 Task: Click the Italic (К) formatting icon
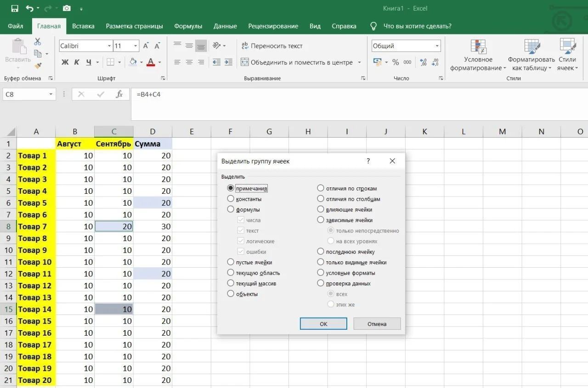coord(77,62)
